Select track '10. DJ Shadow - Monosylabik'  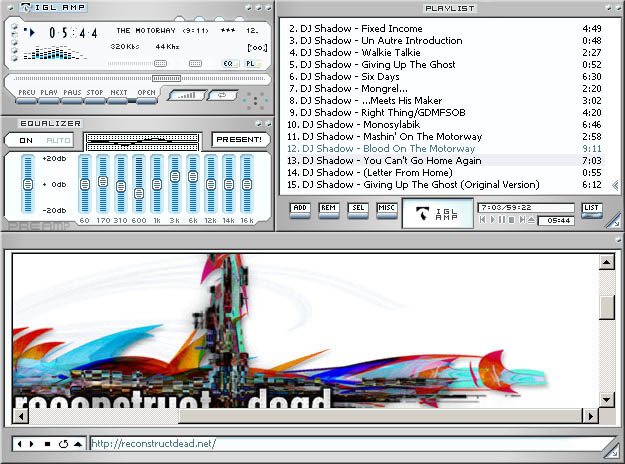[x=445, y=125]
